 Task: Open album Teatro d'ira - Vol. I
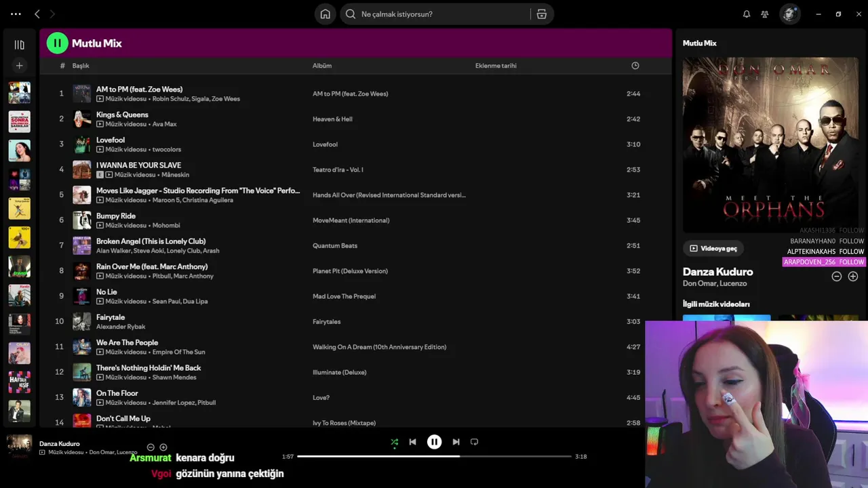click(338, 169)
